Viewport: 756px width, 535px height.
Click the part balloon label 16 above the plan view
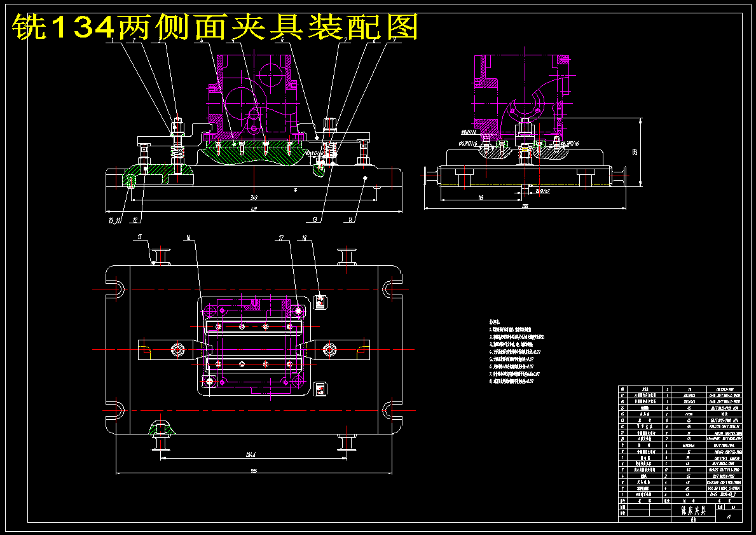click(x=188, y=237)
